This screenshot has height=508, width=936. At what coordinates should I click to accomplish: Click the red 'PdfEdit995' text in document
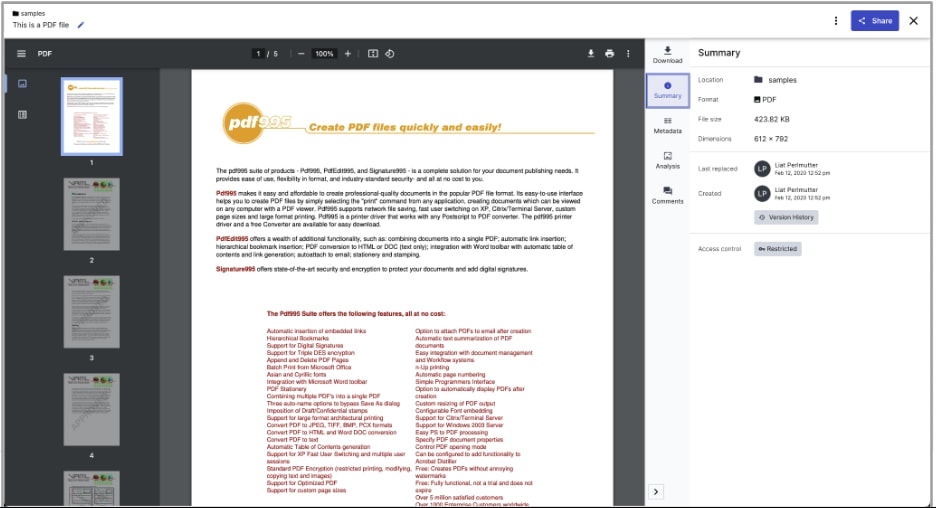click(x=232, y=239)
